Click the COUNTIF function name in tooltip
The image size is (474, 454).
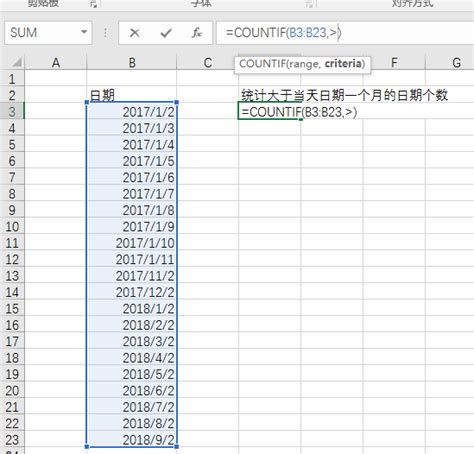(262, 64)
